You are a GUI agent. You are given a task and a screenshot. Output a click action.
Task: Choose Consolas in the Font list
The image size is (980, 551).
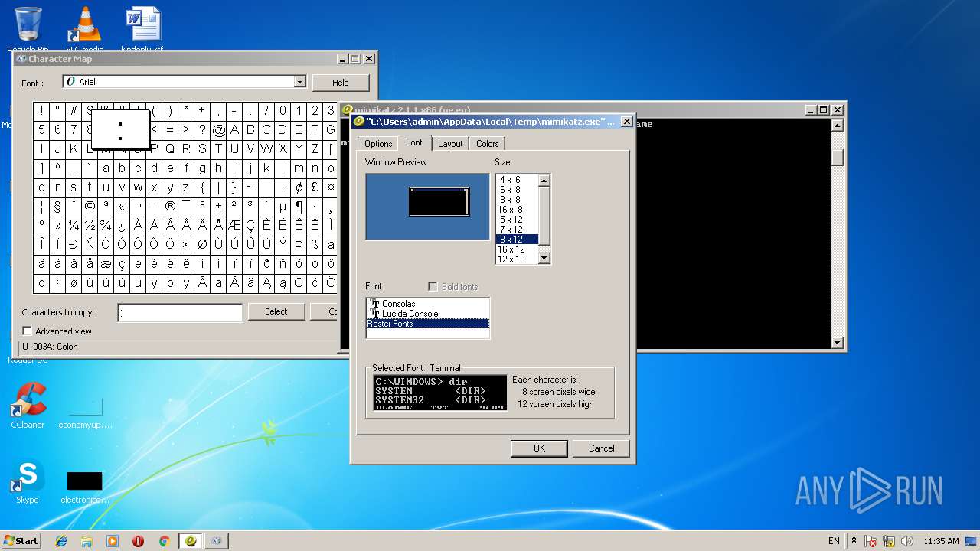tap(427, 304)
